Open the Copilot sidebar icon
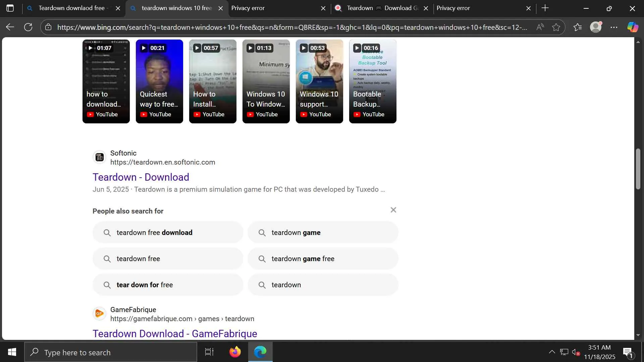Image resolution: width=644 pixels, height=362 pixels. point(633,27)
